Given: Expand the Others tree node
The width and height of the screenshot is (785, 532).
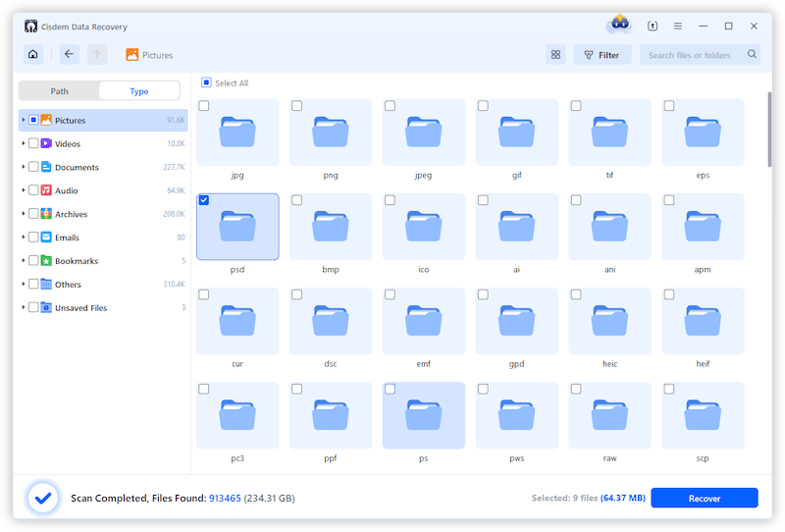Looking at the screenshot, I should pyautogui.click(x=23, y=284).
